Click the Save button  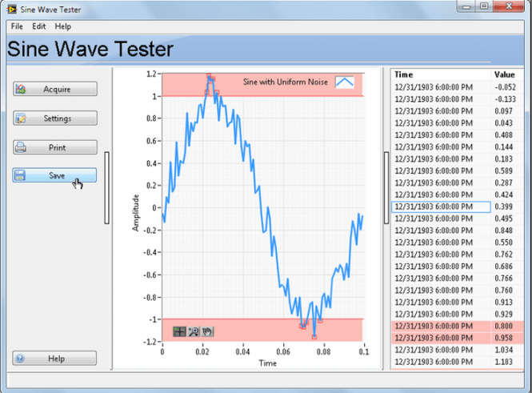click(x=54, y=175)
